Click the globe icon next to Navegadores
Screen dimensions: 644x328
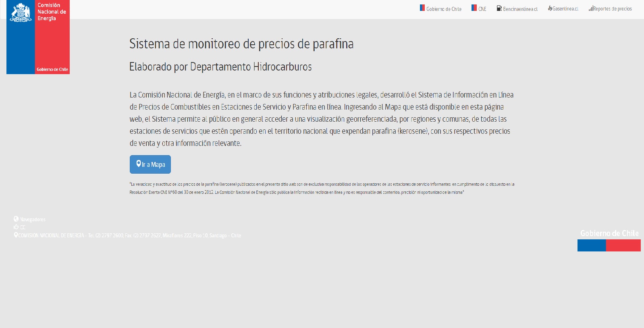(16, 219)
